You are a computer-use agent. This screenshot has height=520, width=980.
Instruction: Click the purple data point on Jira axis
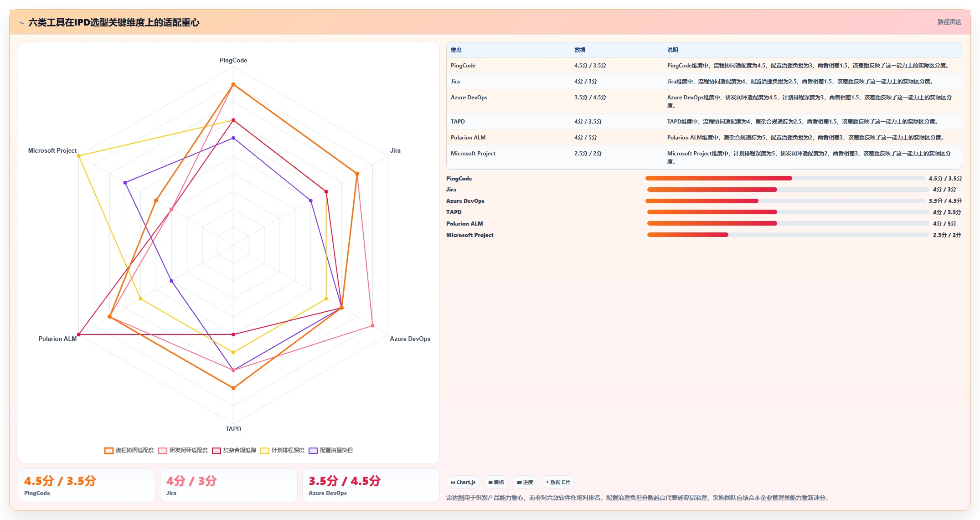(311, 201)
